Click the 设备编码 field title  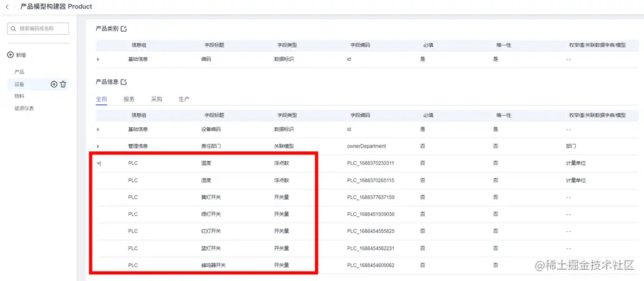211,129
